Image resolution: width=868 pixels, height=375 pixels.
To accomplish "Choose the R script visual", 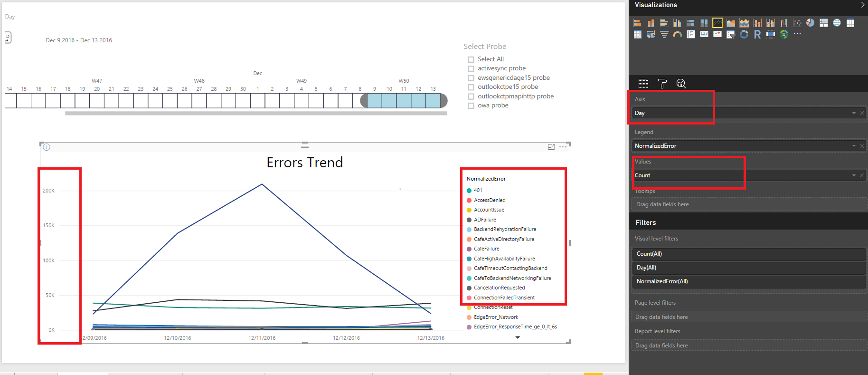I will coord(757,34).
